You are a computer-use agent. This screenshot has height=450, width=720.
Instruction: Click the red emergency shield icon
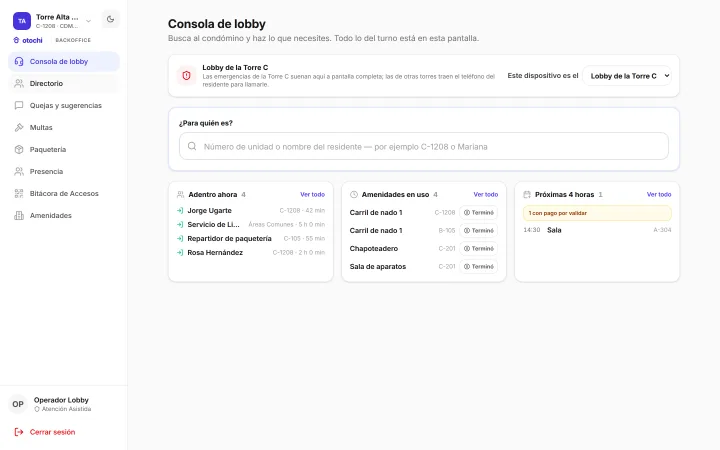pos(186,76)
